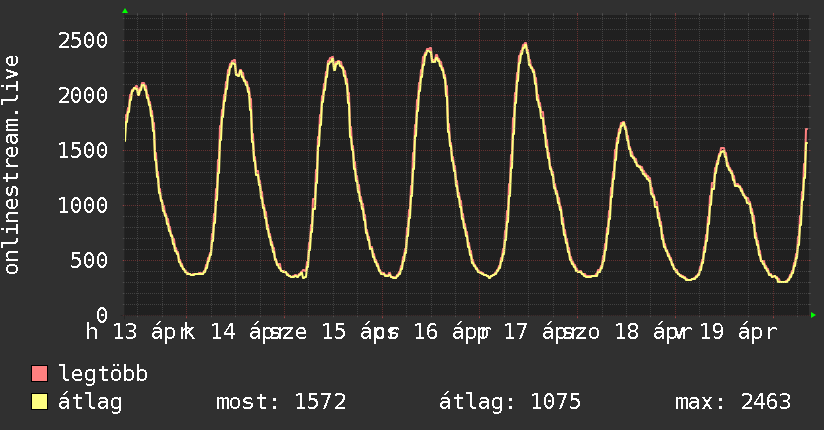The image size is (824, 430).
Task: Click the 1500 y-axis label
Action: tap(82, 150)
